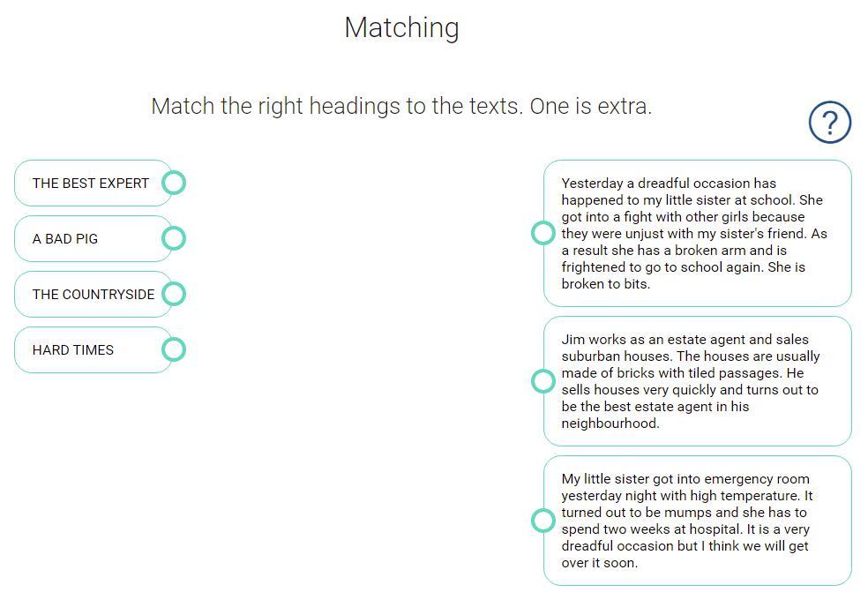Select the connector circle of the estate agent text

coord(543,380)
